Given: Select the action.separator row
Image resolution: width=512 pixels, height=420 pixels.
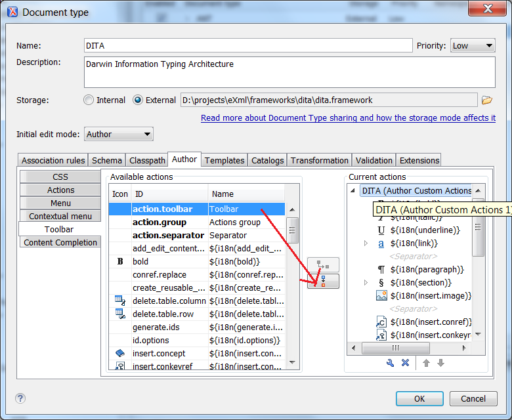Looking at the screenshot, I should [197, 236].
